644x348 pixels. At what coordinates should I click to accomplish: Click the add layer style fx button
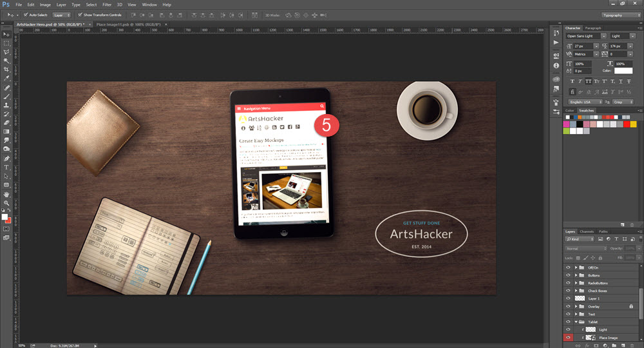tap(587, 345)
